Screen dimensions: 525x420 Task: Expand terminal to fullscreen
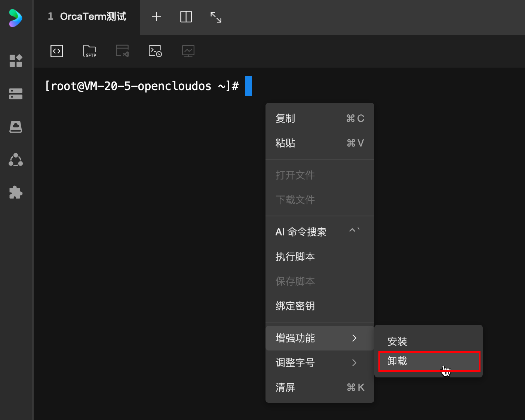[216, 17]
